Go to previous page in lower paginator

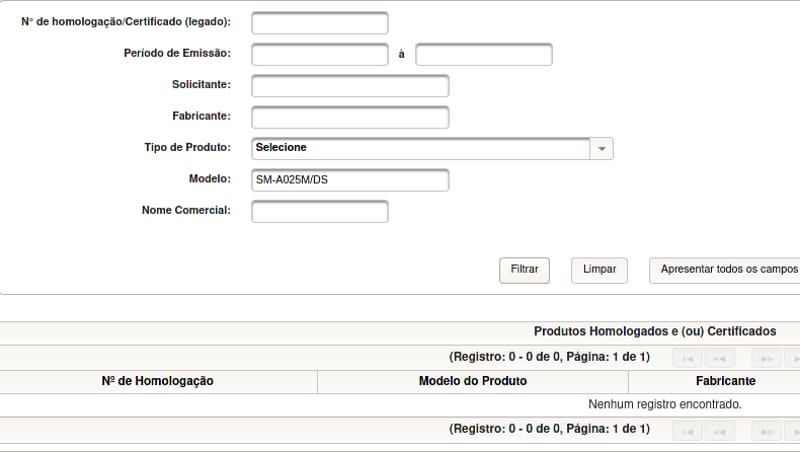[719, 432]
